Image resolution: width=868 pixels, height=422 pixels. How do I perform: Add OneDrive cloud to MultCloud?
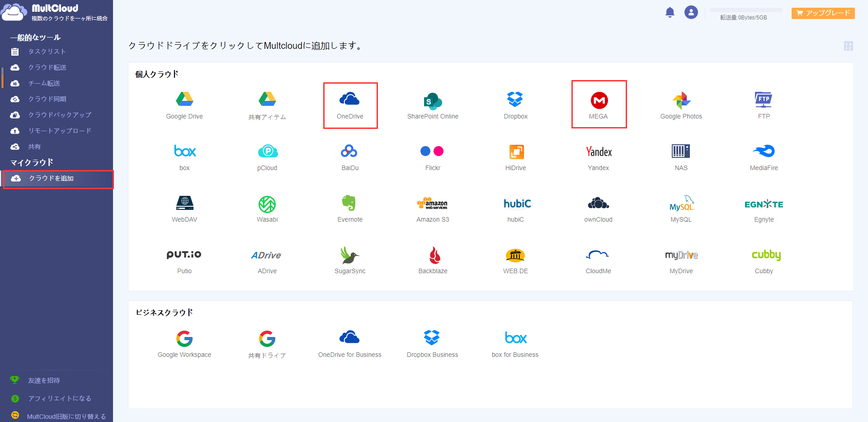[350, 105]
